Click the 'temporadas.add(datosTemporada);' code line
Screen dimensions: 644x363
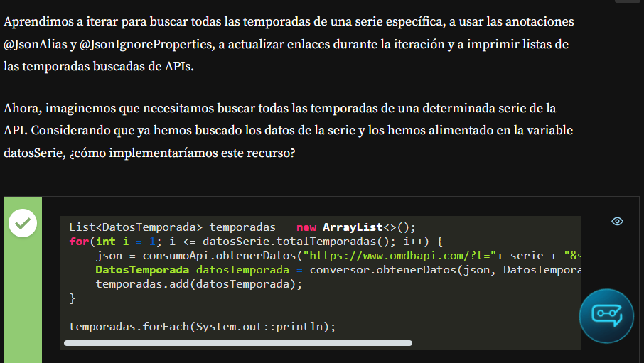click(x=199, y=283)
